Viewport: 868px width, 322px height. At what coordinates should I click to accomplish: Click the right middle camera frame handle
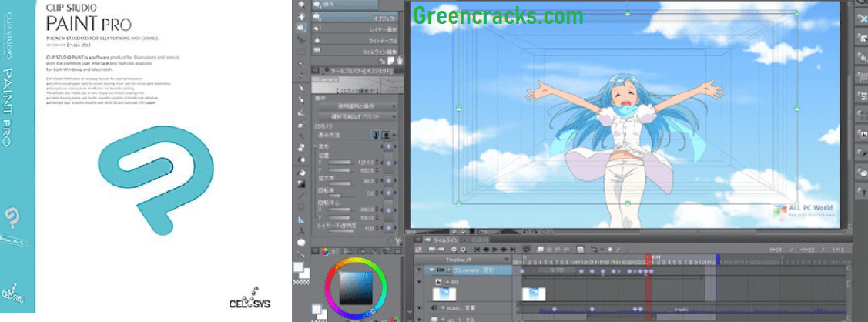click(797, 107)
